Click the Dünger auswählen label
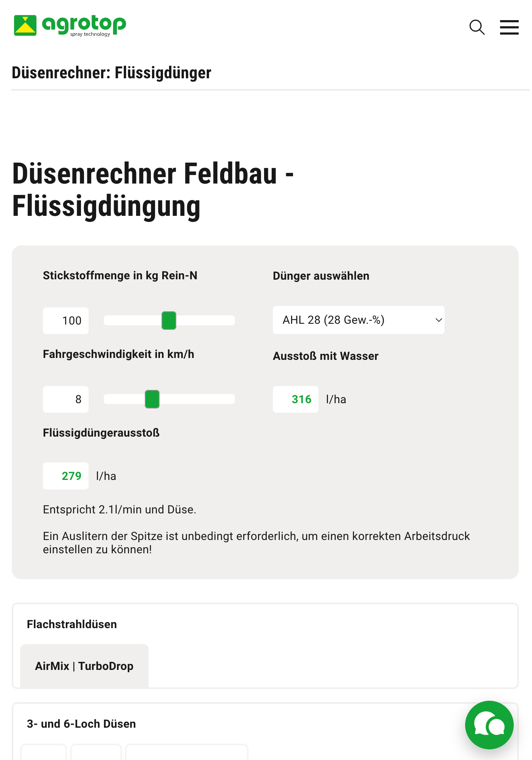The width and height of the screenshot is (532, 760). pos(321,276)
